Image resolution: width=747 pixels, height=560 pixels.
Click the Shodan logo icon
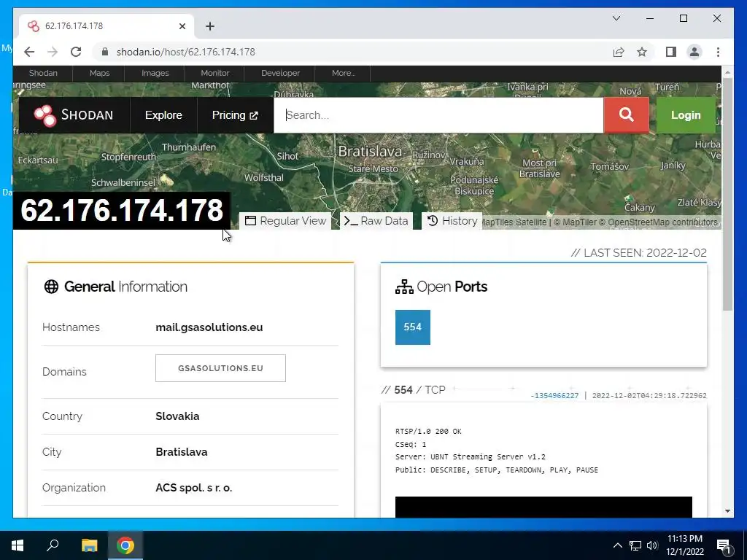(44, 115)
